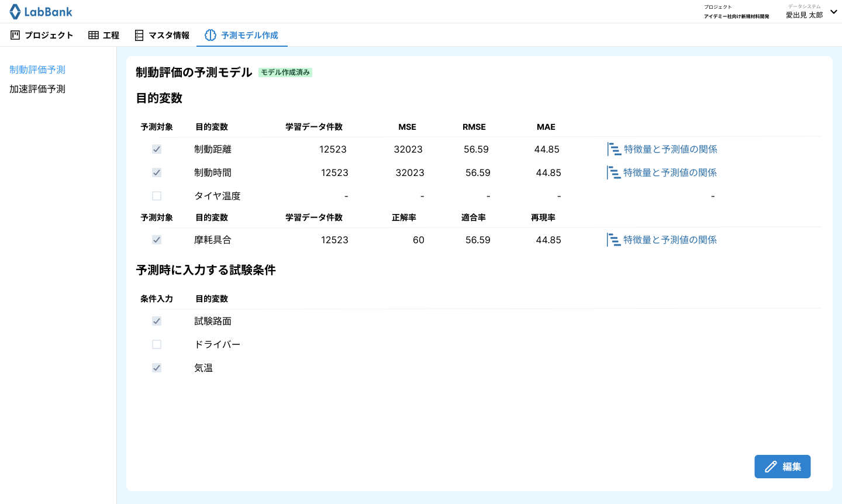Click the 編集 button
The height and width of the screenshot is (504, 842).
[782, 467]
